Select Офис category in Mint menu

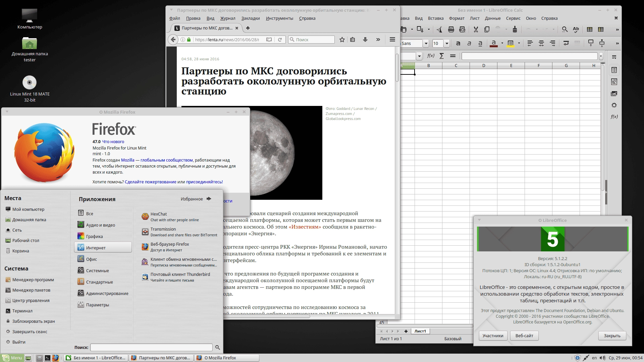pyautogui.click(x=103, y=259)
